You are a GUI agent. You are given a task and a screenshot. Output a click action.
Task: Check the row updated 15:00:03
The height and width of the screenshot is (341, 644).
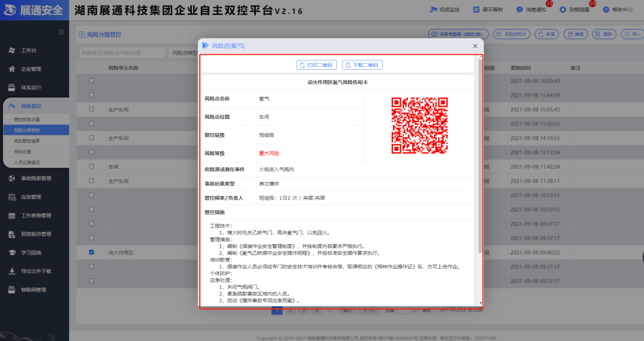pos(91,123)
